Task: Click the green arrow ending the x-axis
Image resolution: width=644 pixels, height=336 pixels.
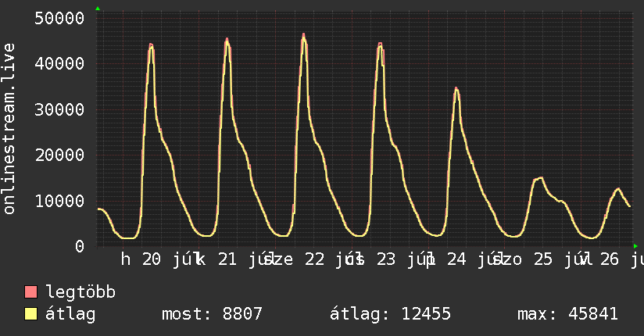Action: pyautogui.click(x=635, y=246)
